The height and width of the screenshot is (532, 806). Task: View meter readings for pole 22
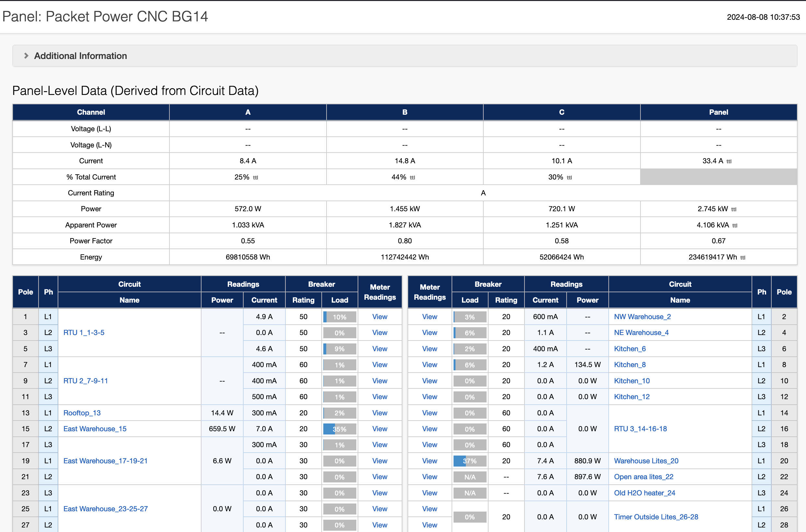pos(430,477)
